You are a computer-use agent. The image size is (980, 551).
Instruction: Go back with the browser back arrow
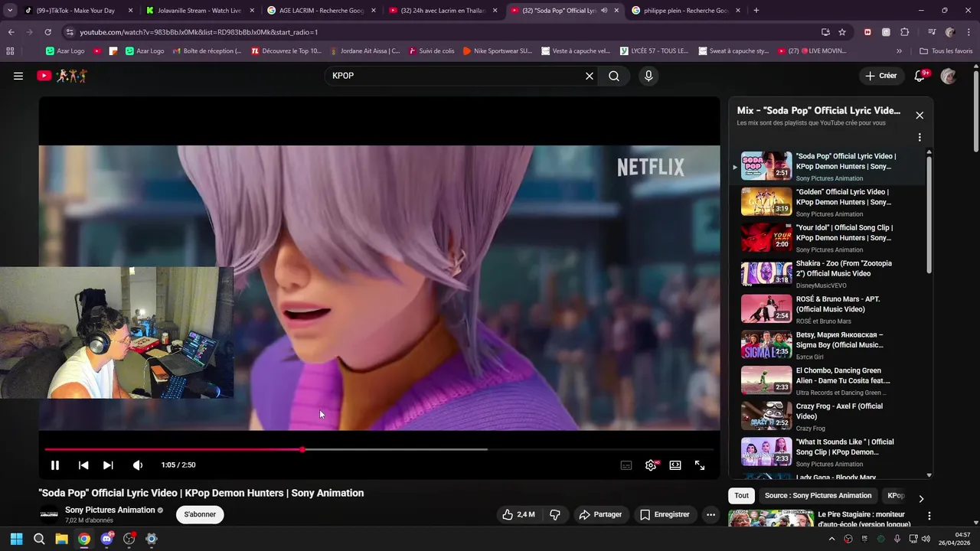[11, 32]
